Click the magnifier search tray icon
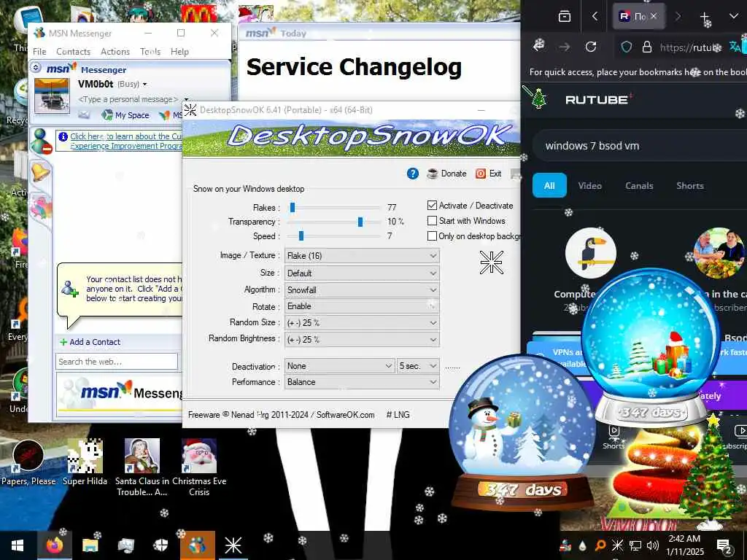Image resolution: width=747 pixels, height=560 pixels. click(x=600, y=545)
